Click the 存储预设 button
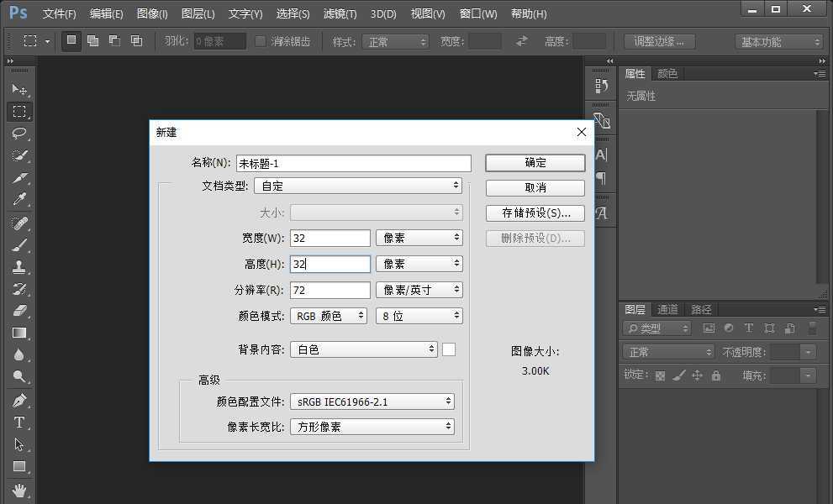 535,213
